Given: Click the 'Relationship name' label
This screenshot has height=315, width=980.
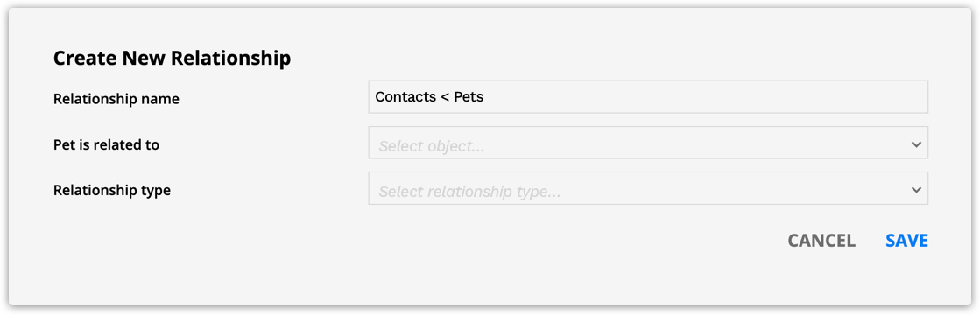Looking at the screenshot, I should (116, 99).
